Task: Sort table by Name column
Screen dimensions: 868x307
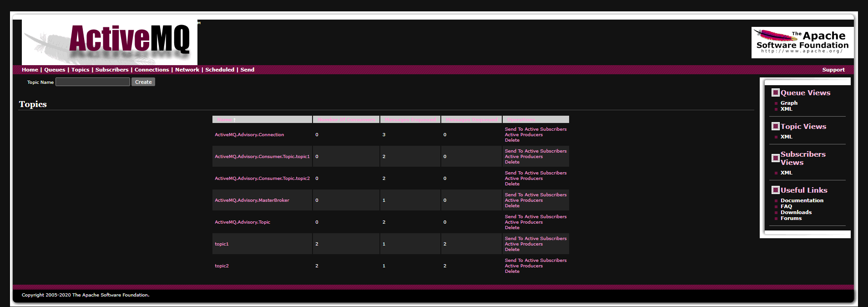Action: [225, 120]
